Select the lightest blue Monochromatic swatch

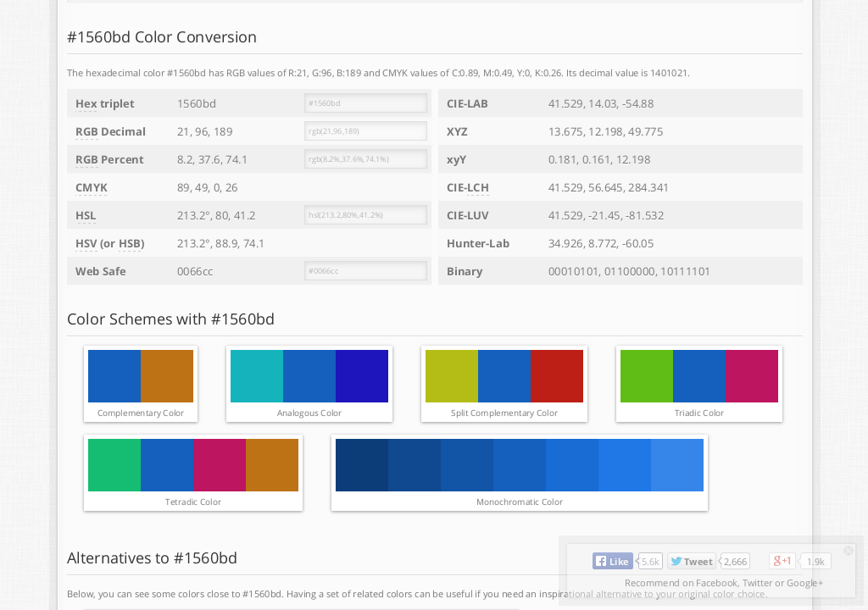(677, 465)
